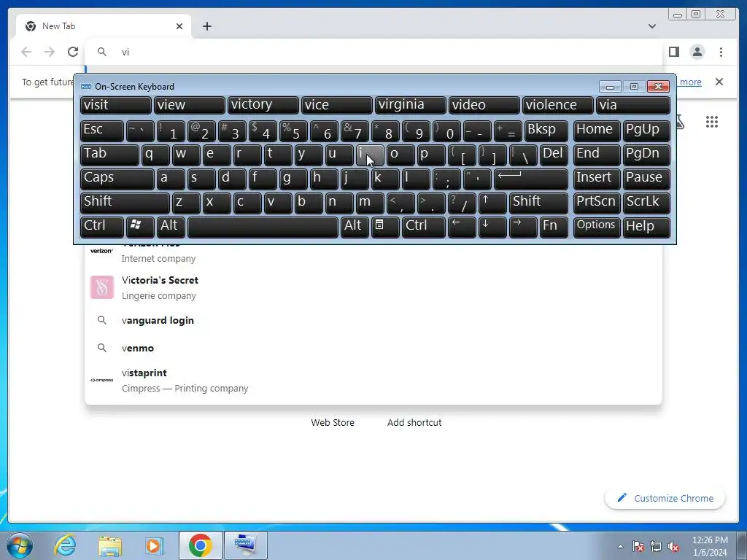Choose the 'vice' word prediction
Viewport: 747px width, 560px height.
tap(337, 105)
